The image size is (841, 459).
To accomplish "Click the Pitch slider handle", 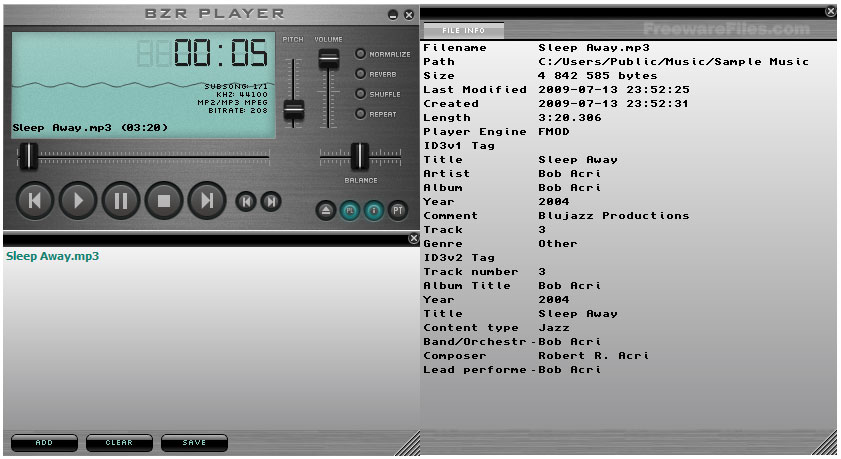I will point(293,110).
